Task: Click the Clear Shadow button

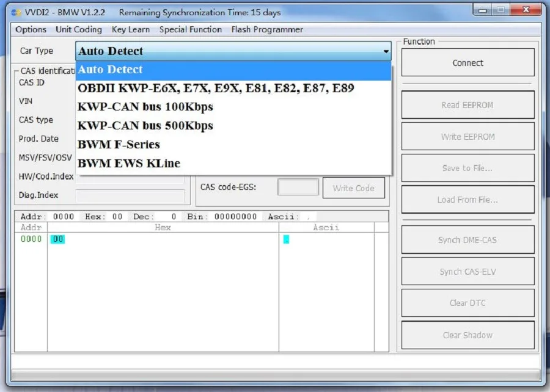Action: click(x=468, y=335)
